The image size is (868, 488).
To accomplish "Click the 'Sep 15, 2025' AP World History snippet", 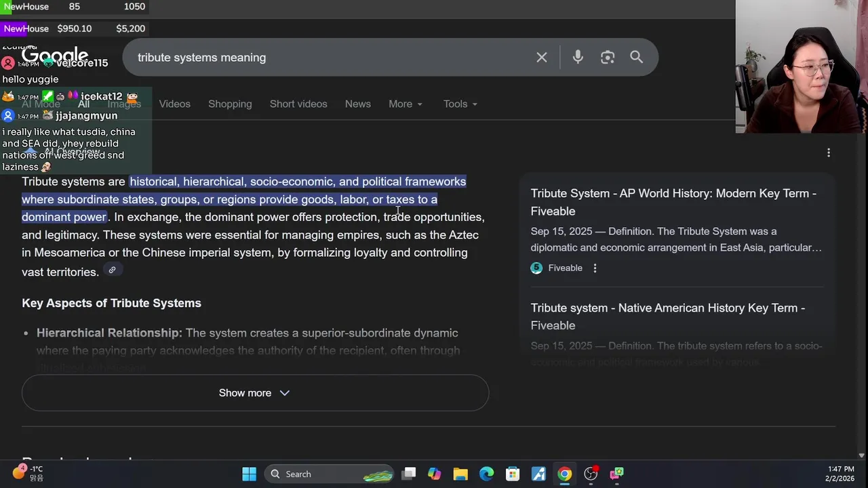I will (676, 240).
